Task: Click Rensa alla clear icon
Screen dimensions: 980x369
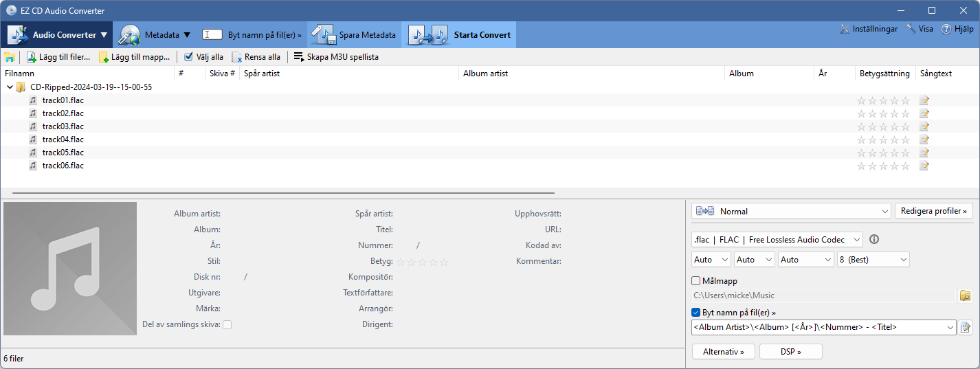Action: pos(236,57)
